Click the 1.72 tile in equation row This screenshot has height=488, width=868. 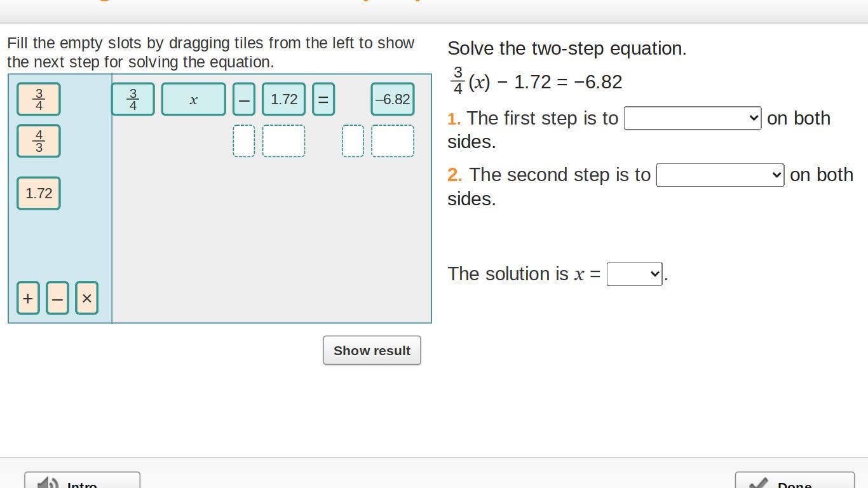(x=283, y=100)
